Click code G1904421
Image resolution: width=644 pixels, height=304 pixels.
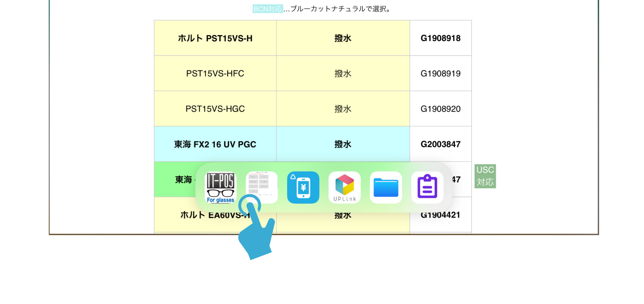pyautogui.click(x=440, y=215)
